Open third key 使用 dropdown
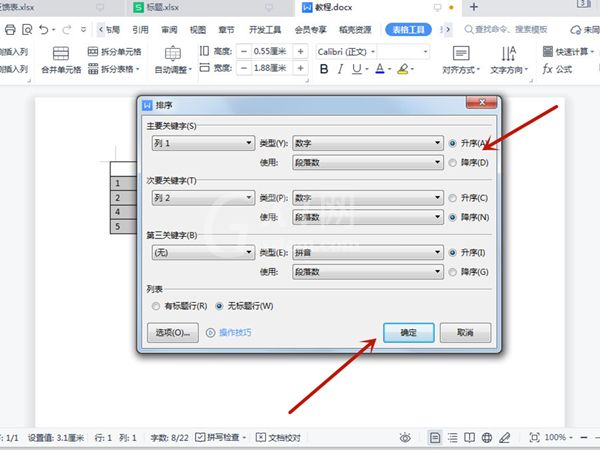The width and height of the screenshot is (600, 450). [368, 272]
